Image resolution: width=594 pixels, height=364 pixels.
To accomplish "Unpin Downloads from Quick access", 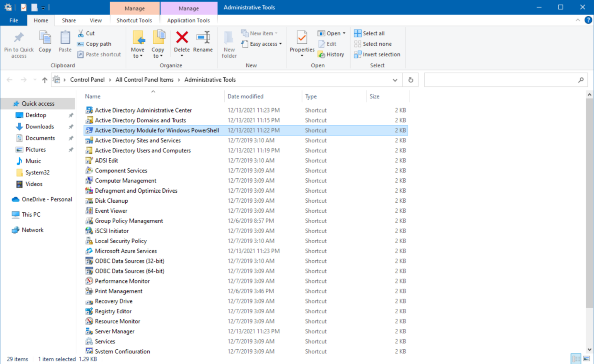I will (x=71, y=126).
